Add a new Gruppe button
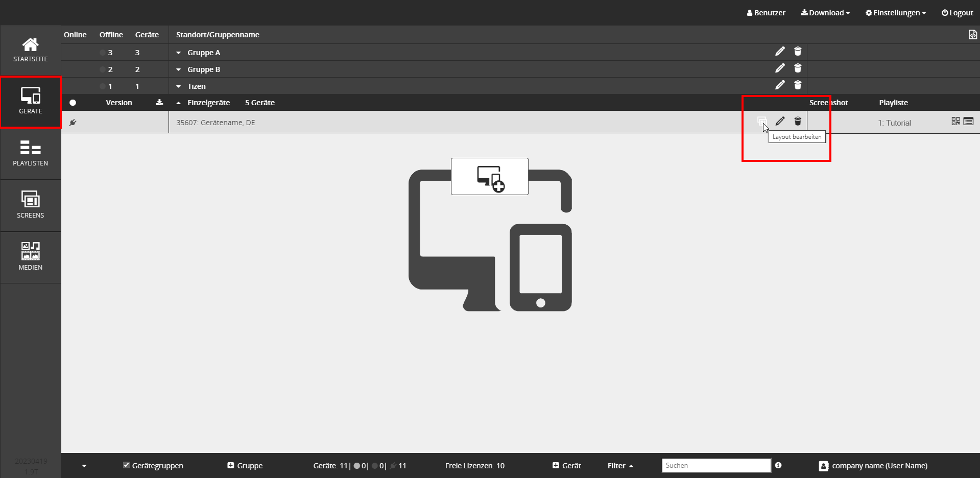 click(245, 466)
